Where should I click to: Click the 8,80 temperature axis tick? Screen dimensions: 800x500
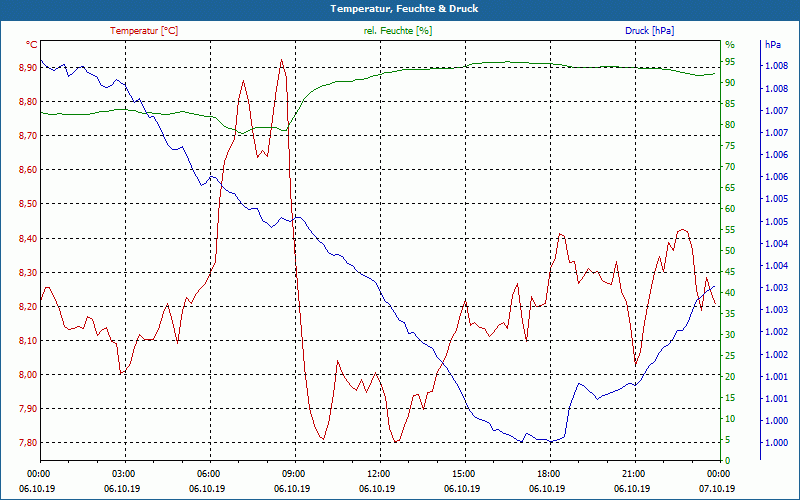click(x=28, y=102)
